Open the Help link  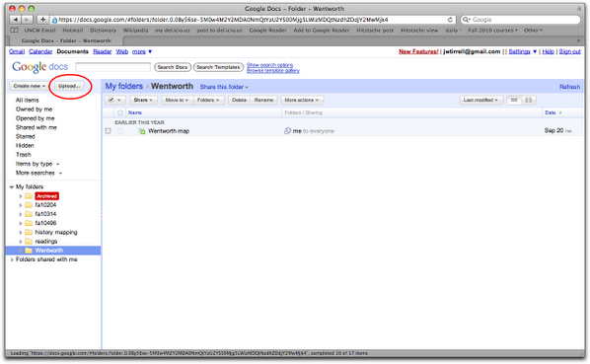(549, 51)
